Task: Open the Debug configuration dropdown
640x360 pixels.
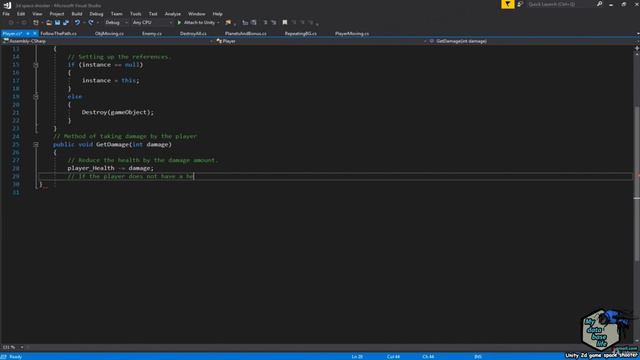Action: tap(116, 22)
